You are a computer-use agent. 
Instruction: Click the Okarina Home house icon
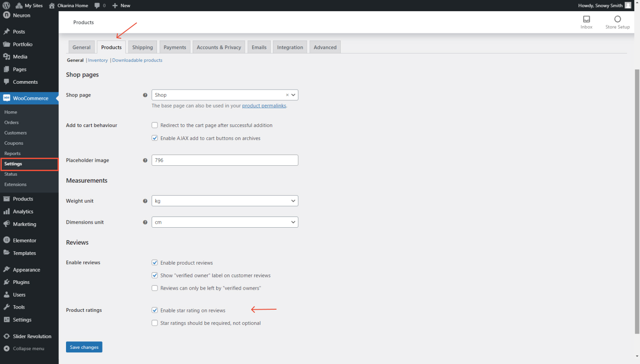coord(52,5)
